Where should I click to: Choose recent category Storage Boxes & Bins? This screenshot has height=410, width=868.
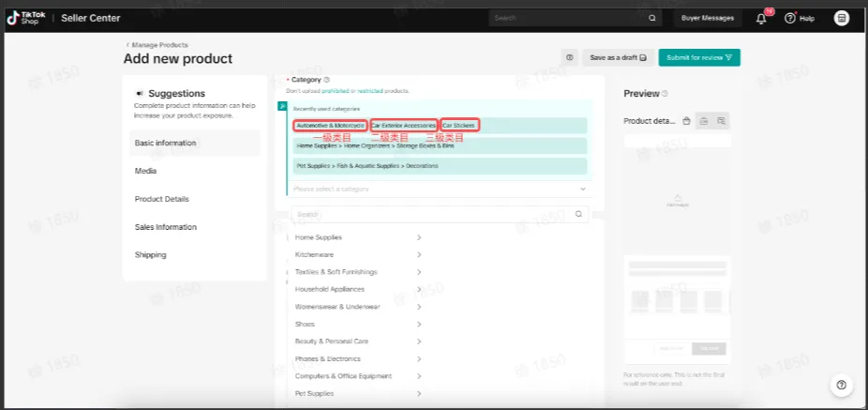click(x=440, y=145)
